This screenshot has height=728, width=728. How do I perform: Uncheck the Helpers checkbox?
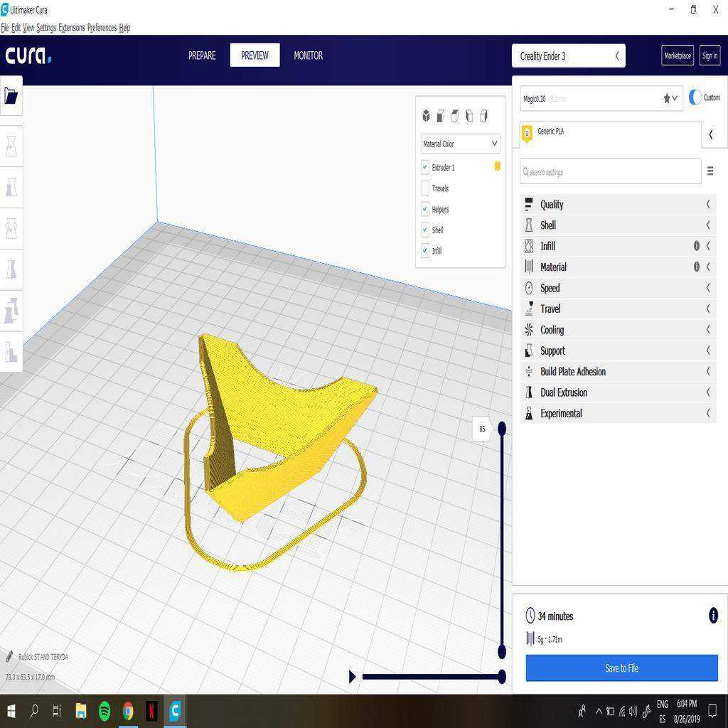pos(425,209)
